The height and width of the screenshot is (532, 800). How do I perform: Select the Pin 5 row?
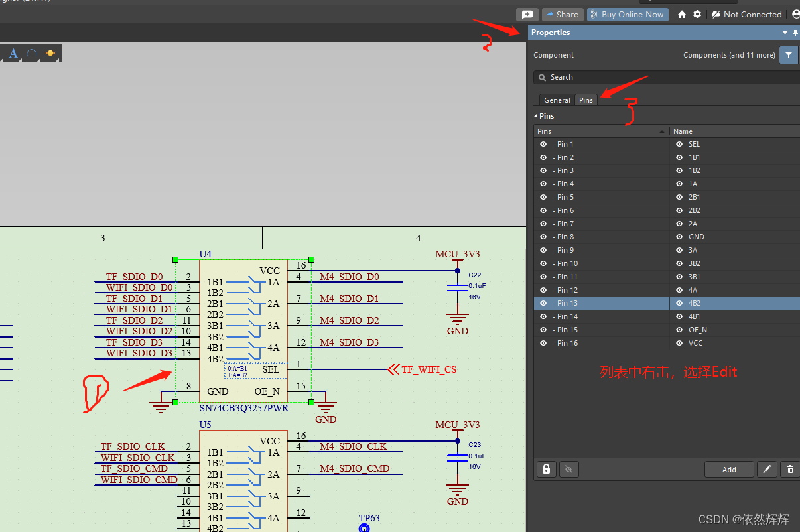coord(667,197)
